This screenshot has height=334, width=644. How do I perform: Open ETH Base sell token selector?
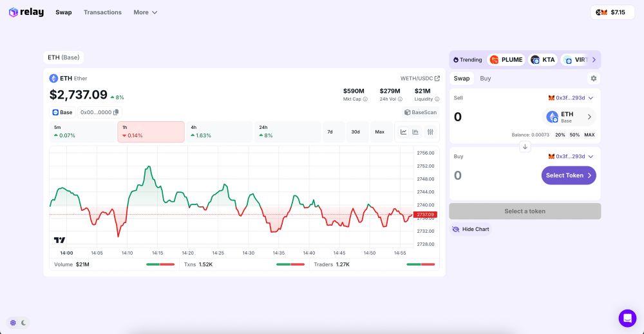pyautogui.click(x=569, y=117)
